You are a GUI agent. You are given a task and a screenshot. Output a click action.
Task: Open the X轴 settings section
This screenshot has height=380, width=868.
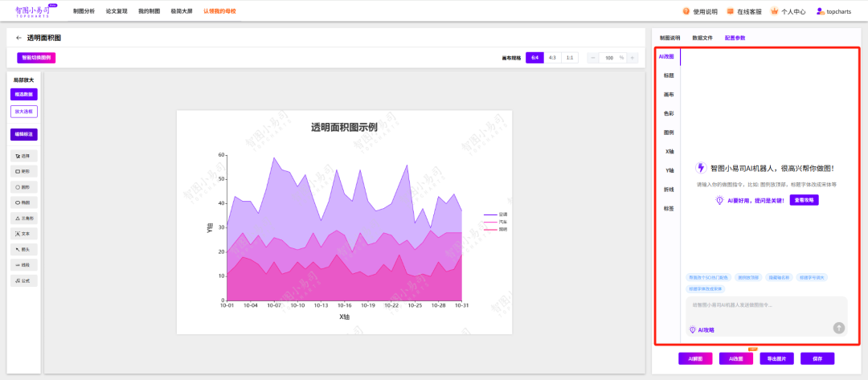[x=668, y=152]
